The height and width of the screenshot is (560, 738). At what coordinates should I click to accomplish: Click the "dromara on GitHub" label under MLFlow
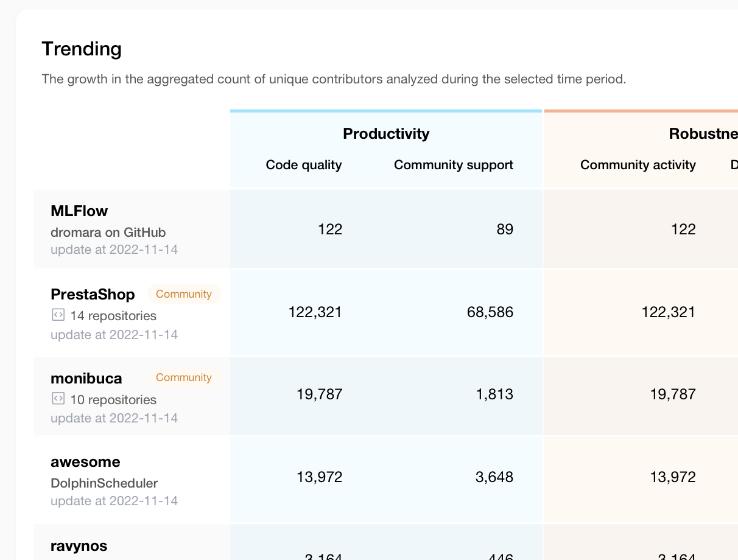(x=108, y=233)
